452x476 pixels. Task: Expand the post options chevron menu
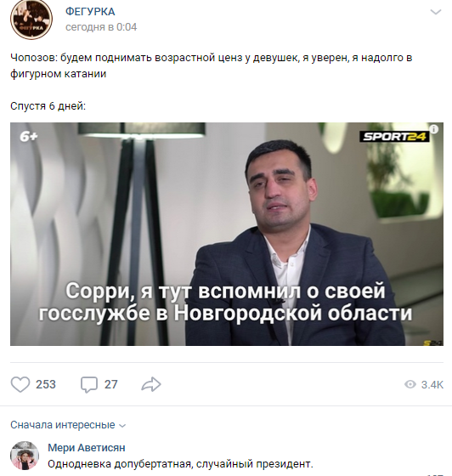436,12
